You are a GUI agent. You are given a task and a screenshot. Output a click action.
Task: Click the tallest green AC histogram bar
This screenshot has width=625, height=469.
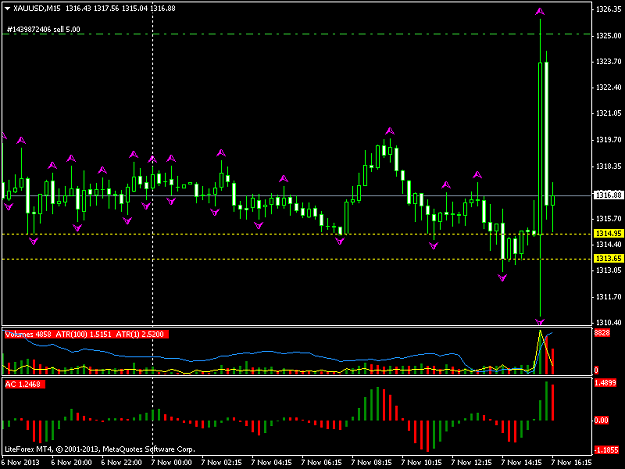(546, 401)
